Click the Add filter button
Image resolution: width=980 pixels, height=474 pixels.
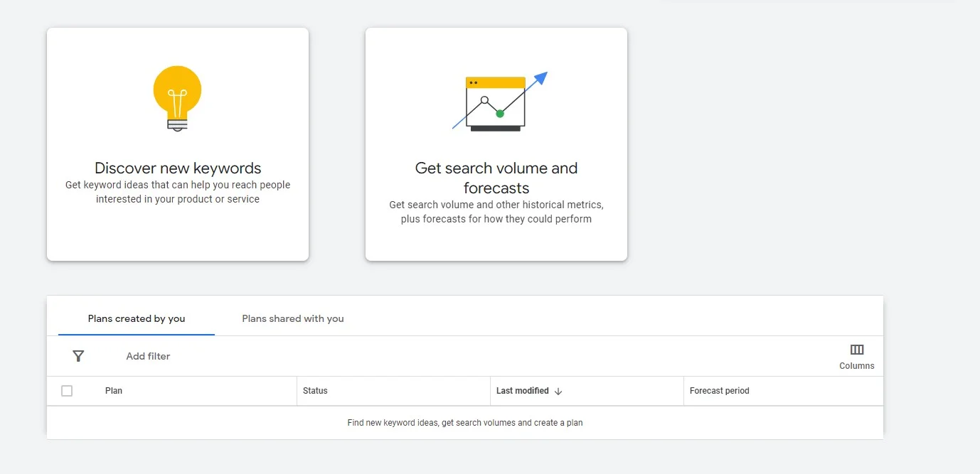148,356
